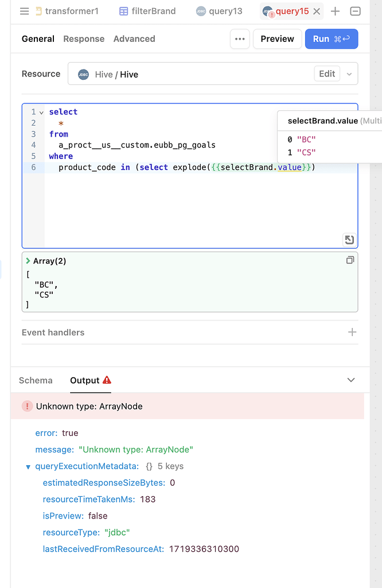Copy the Array(2) preview value
The height and width of the screenshot is (588, 382).
350,260
